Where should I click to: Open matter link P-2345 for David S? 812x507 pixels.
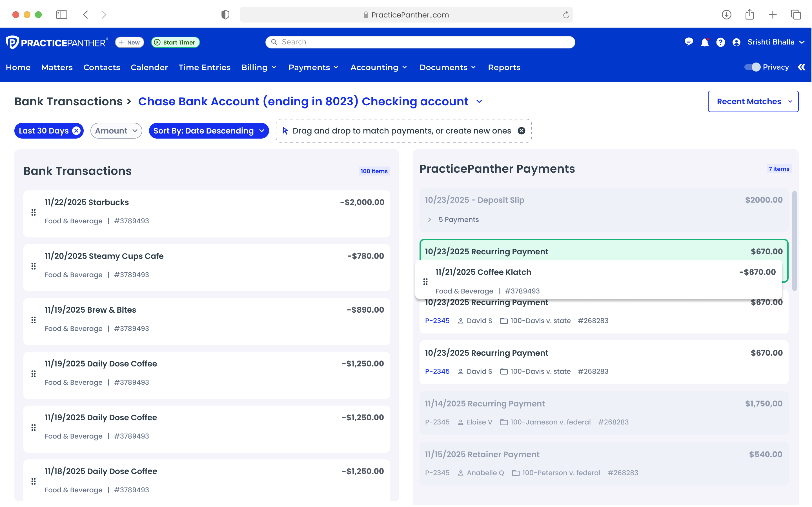(x=437, y=321)
